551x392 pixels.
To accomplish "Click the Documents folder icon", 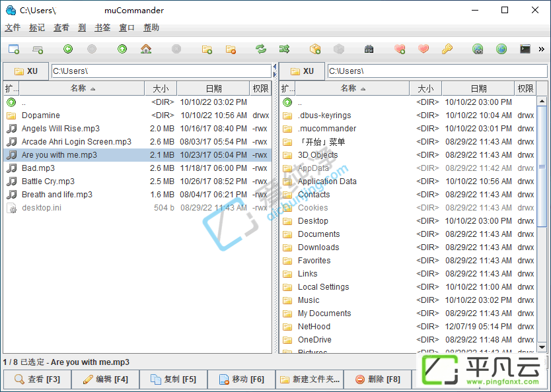I will pos(287,234).
